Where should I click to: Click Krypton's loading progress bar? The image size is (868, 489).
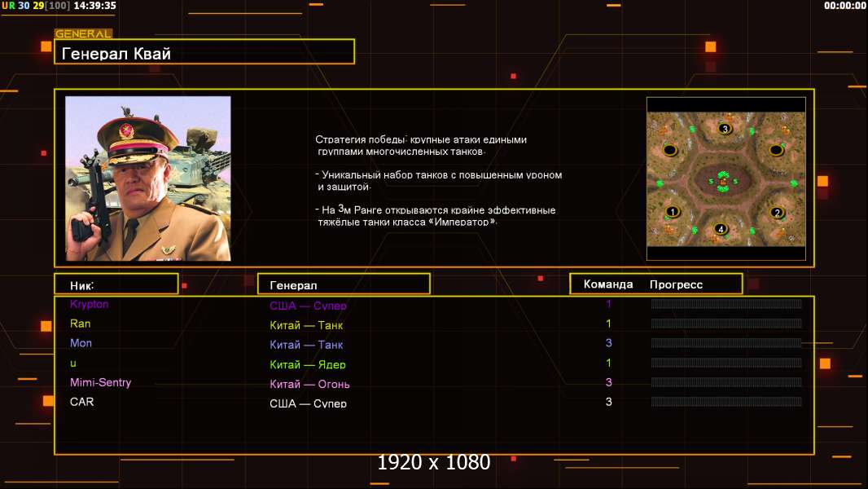point(726,303)
